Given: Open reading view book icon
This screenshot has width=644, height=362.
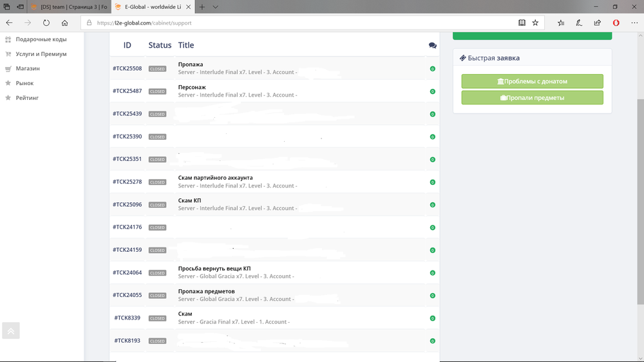Looking at the screenshot, I should [522, 23].
